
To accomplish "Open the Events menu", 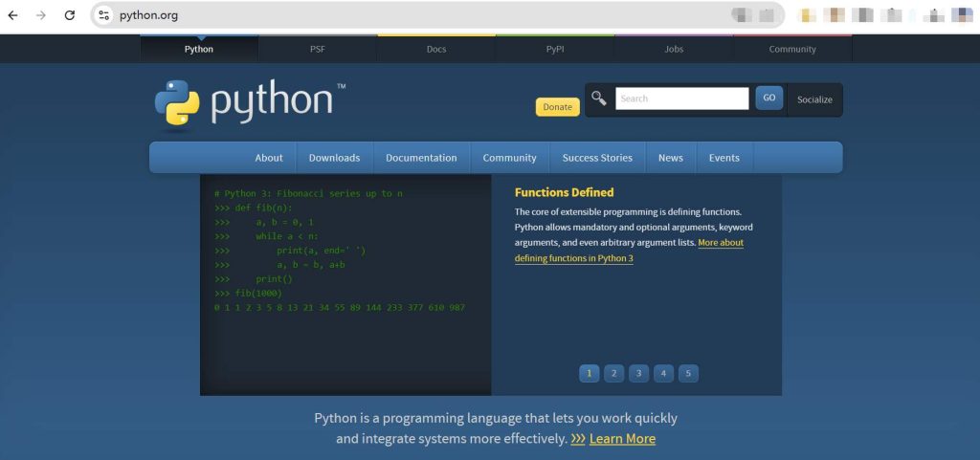I will (x=724, y=158).
